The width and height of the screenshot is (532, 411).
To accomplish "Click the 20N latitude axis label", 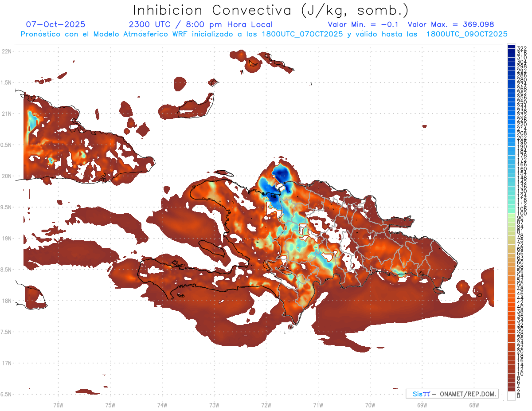I will 7,176.
